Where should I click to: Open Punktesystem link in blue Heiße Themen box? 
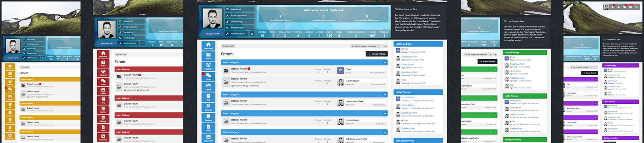pyautogui.click(x=408, y=128)
